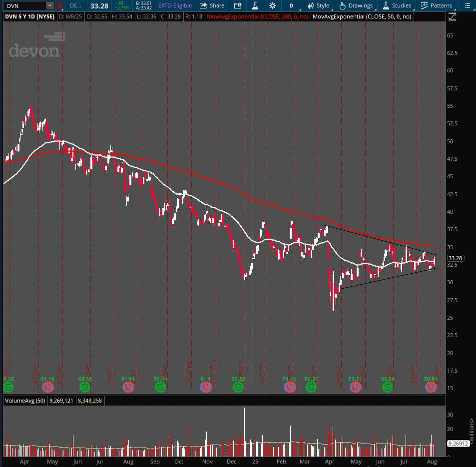
Task: Click the VolumeAvg (50) study label
Action: tap(25, 401)
